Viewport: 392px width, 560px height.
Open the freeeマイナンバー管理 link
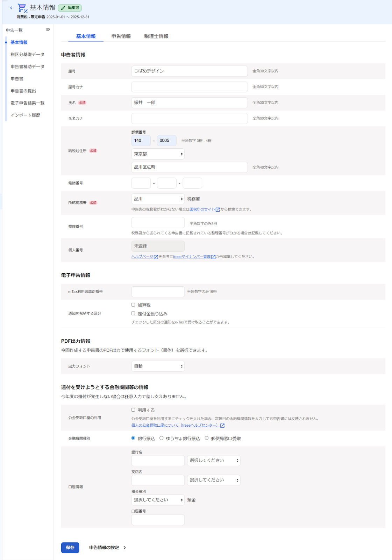(x=192, y=257)
